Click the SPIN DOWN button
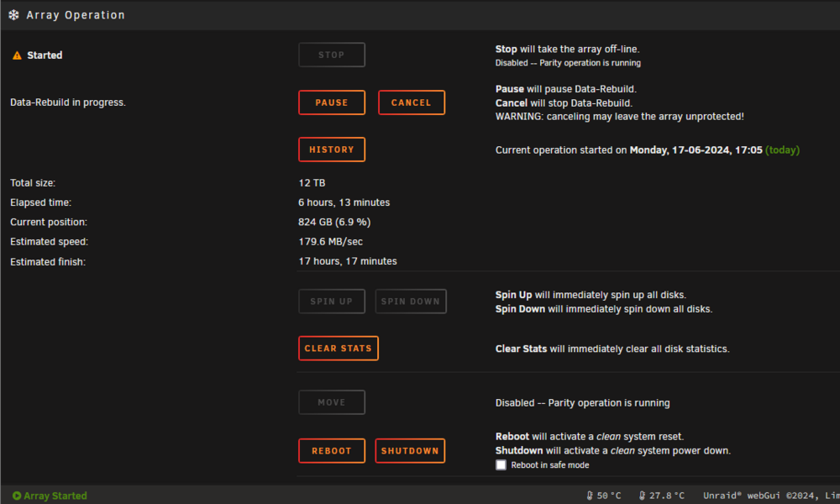 click(411, 302)
